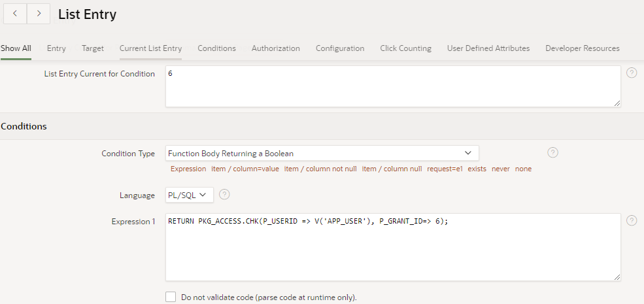Enable Do not validate code checkbox
Screen dimensions: 644x304
coord(171,297)
